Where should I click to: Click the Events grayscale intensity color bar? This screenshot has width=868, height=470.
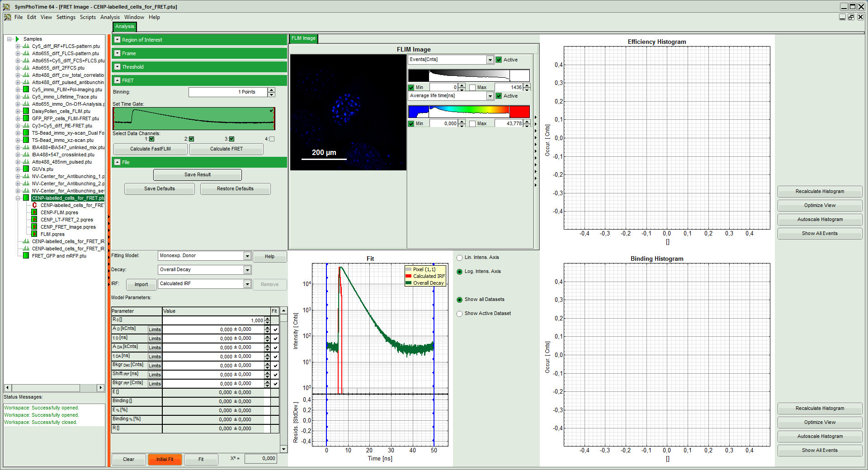(469, 75)
